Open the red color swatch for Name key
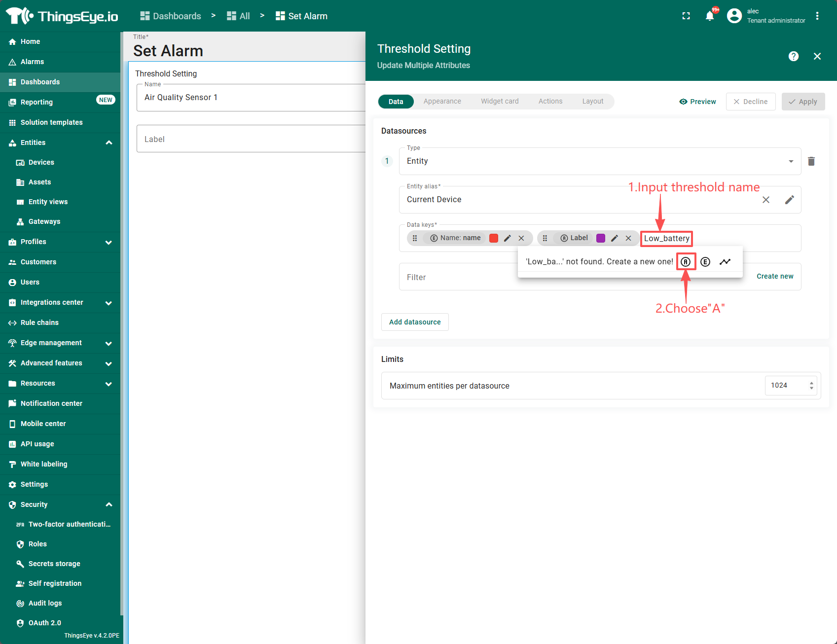Viewport: 837px width, 644px height. coord(493,238)
